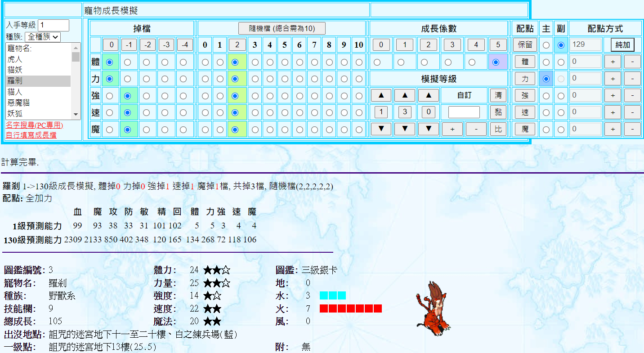Click the 配點 魔 button

tap(525, 130)
